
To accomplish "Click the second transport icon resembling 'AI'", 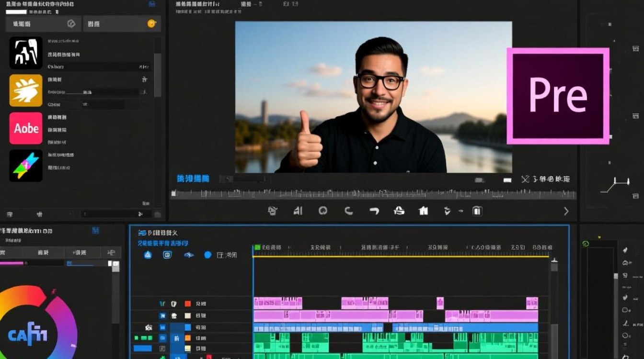I will click(x=298, y=211).
